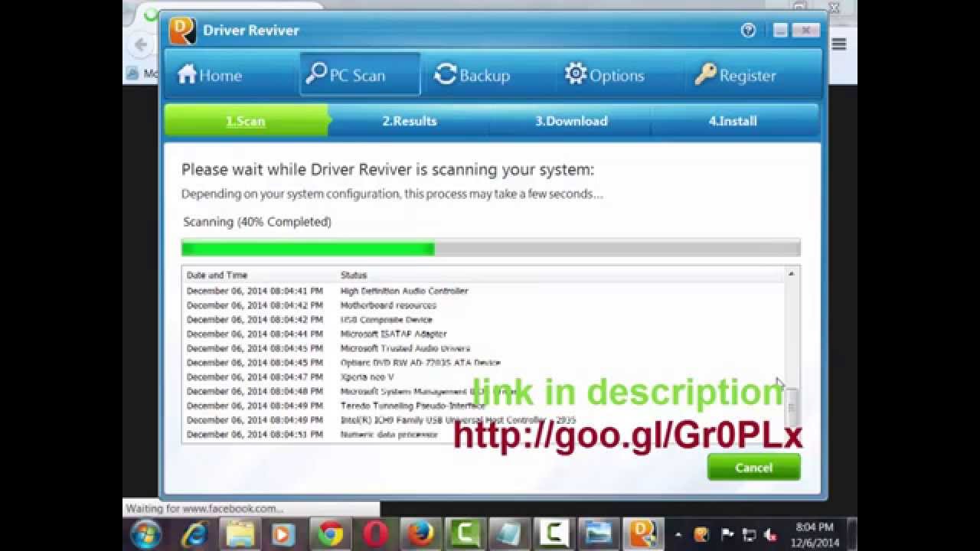Open the picture viewer taskbar icon

click(x=599, y=533)
